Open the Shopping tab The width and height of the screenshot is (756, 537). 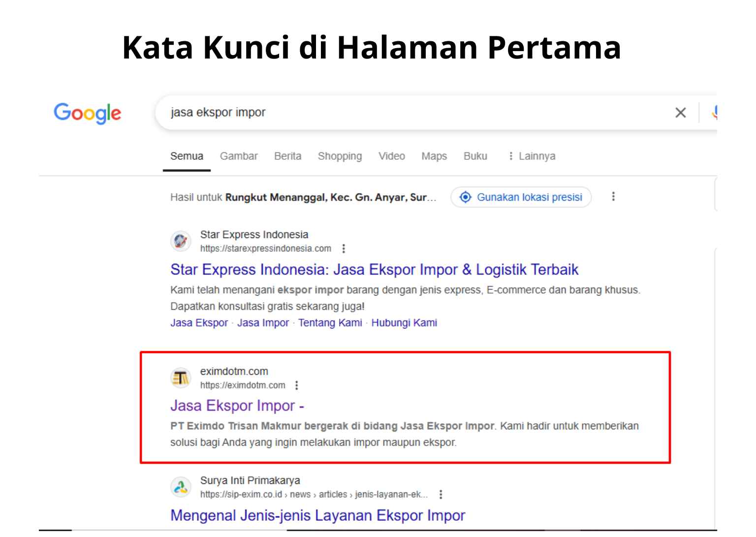340,156
